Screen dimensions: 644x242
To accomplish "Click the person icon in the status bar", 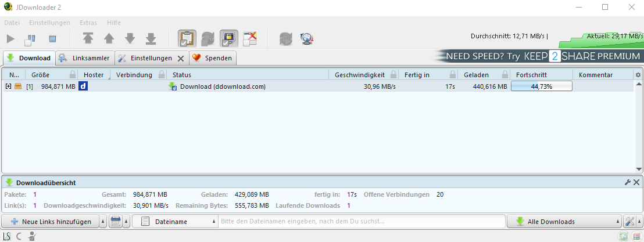I will tap(31, 236).
